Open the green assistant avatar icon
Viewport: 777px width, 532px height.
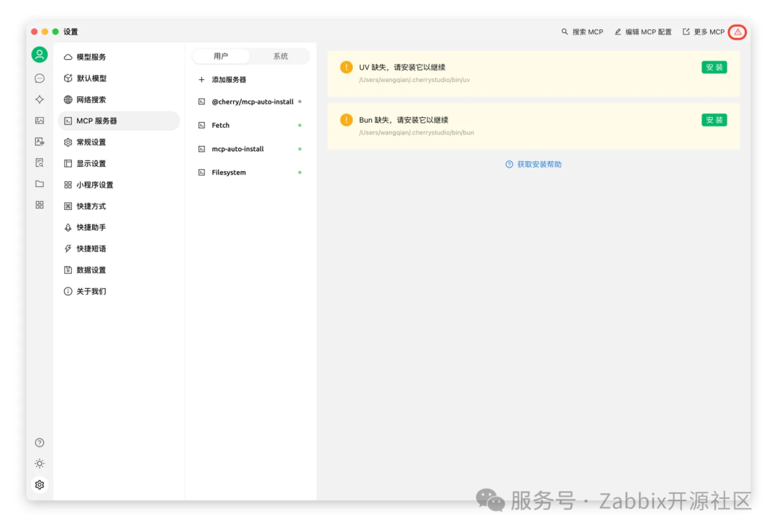tap(40, 54)
